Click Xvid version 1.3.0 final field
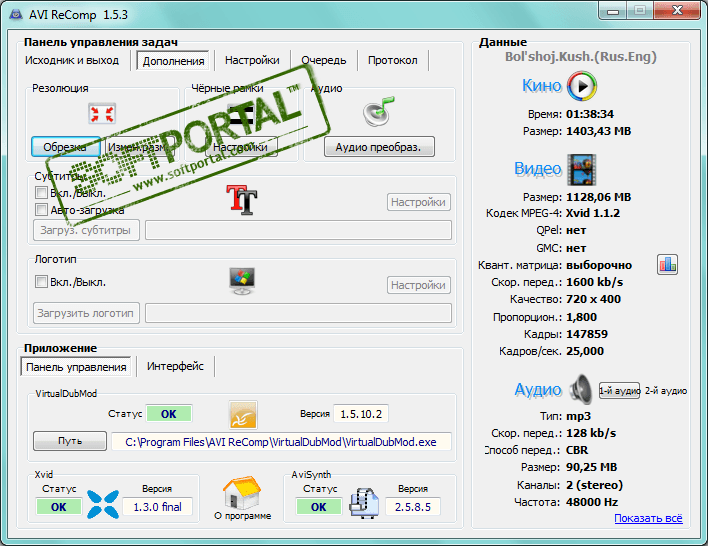Image resolution: width=708 pixels, height=546 pixels. point(158,507)
